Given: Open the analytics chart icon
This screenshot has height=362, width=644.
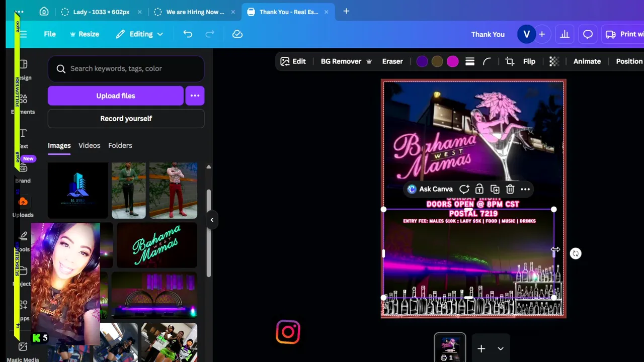Looking at the screenshot, I should tap(565, 34).
